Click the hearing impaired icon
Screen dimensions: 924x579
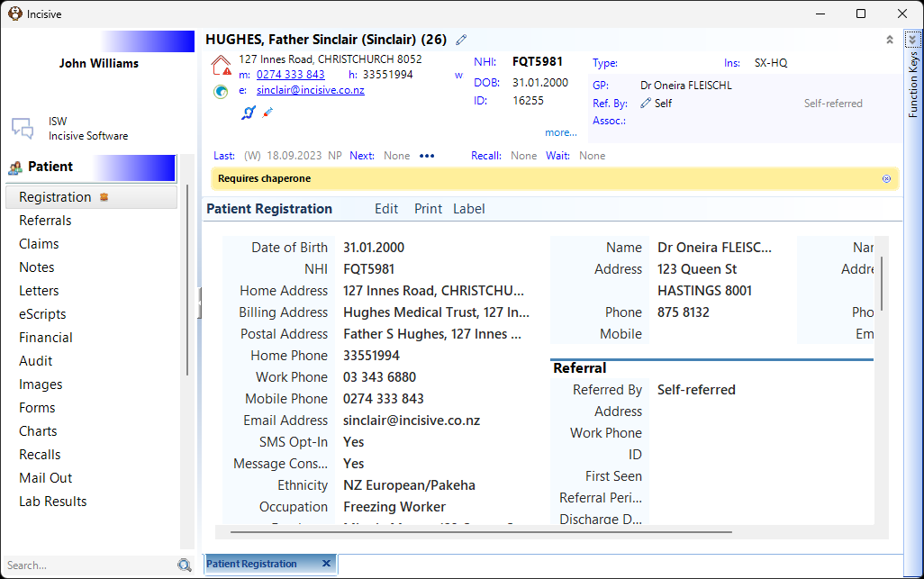(248, 112)
